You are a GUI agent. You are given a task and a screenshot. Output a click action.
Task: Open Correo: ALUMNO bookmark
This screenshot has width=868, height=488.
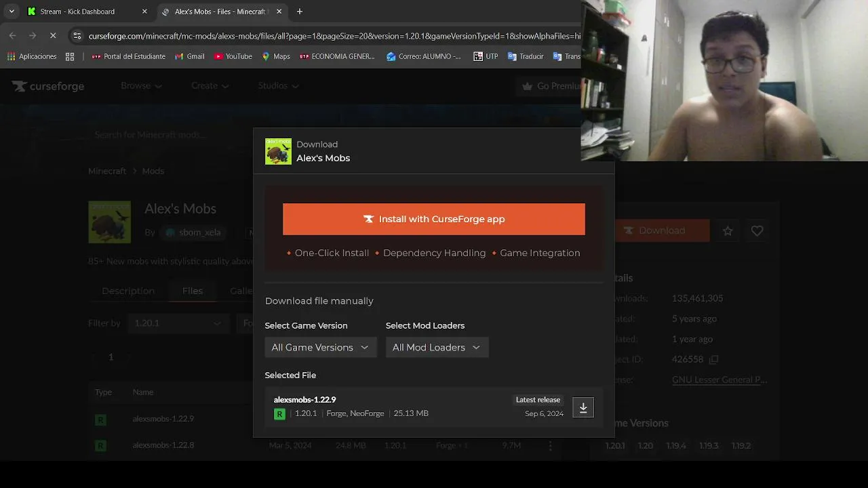pyautogui.click(x=424, y=56)
